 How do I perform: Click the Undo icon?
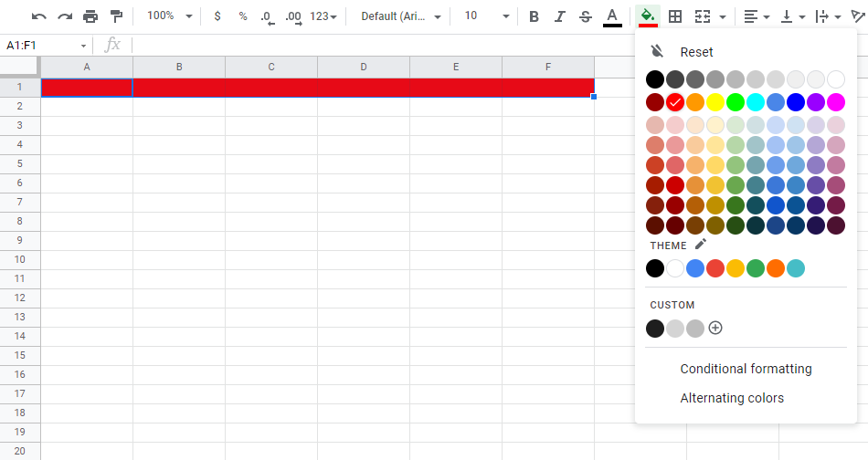tap(39, 16)
